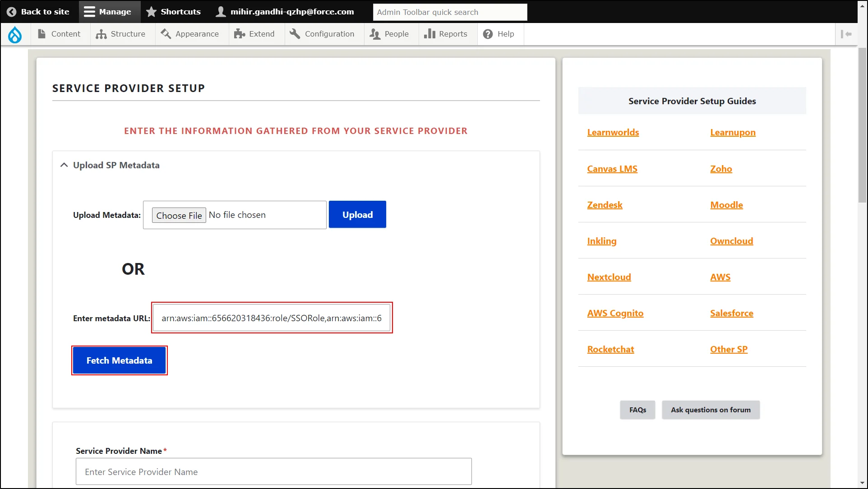The height and width of the screenshot is (489, 868).
Task: Click the Drupal home icon
Action: (15, 33)
